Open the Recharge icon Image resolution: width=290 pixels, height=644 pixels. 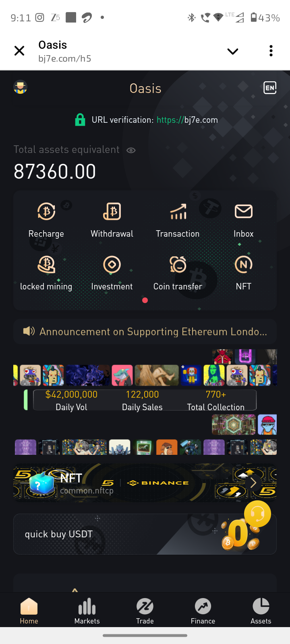(x=46, y=211)
